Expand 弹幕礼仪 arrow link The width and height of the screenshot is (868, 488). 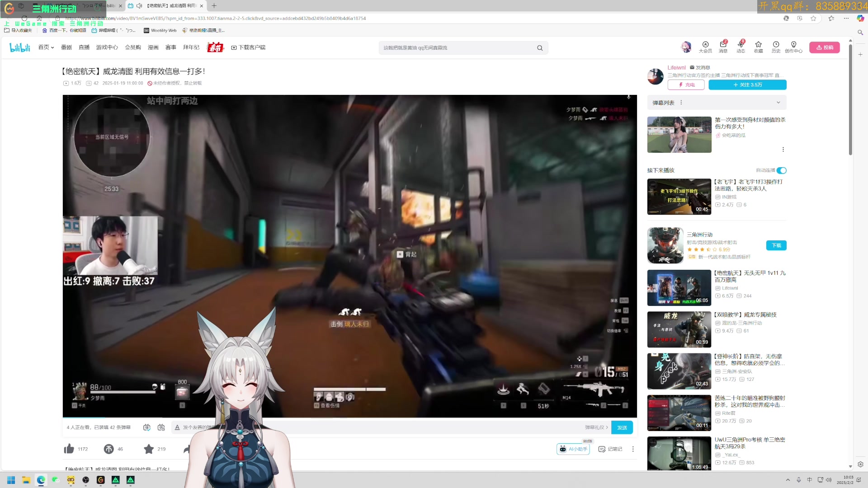(x=596, y=427)
